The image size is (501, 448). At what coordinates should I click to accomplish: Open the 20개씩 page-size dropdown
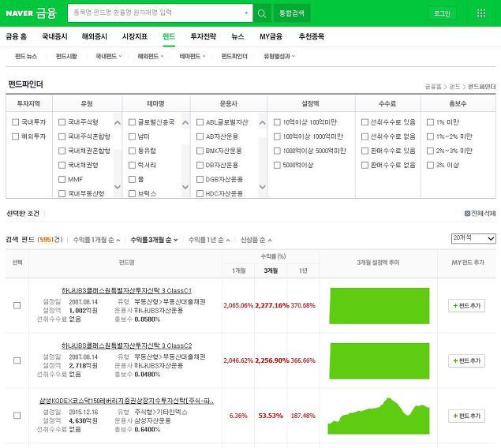pos(474,238)
